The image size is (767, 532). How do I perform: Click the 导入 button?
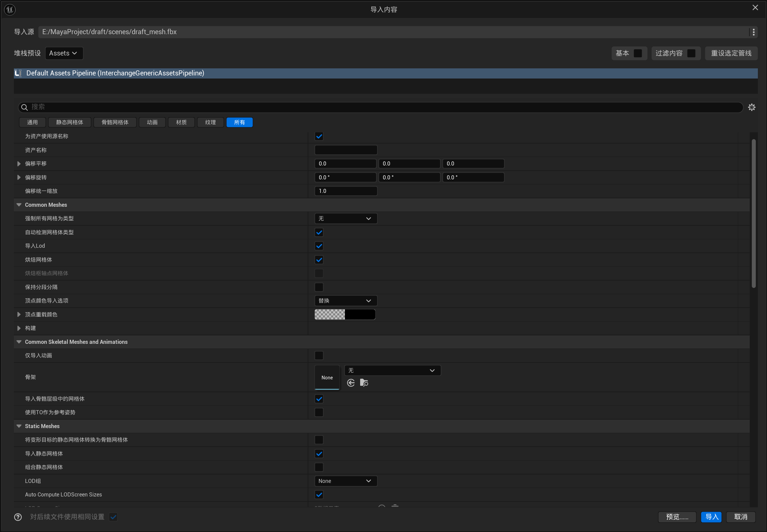coord(711,517)
